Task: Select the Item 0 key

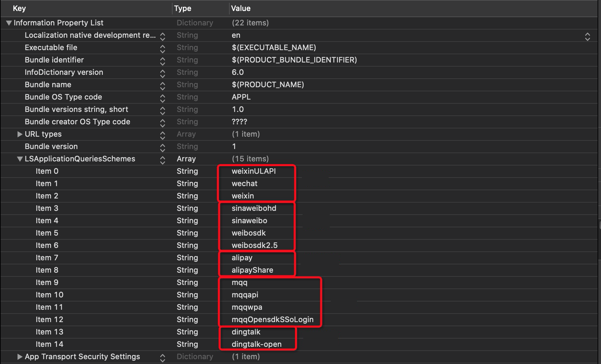Action: [47, 171]
